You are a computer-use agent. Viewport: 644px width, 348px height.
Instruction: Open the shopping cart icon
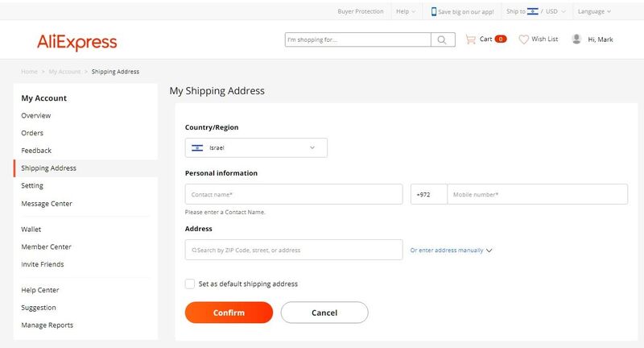470,39
